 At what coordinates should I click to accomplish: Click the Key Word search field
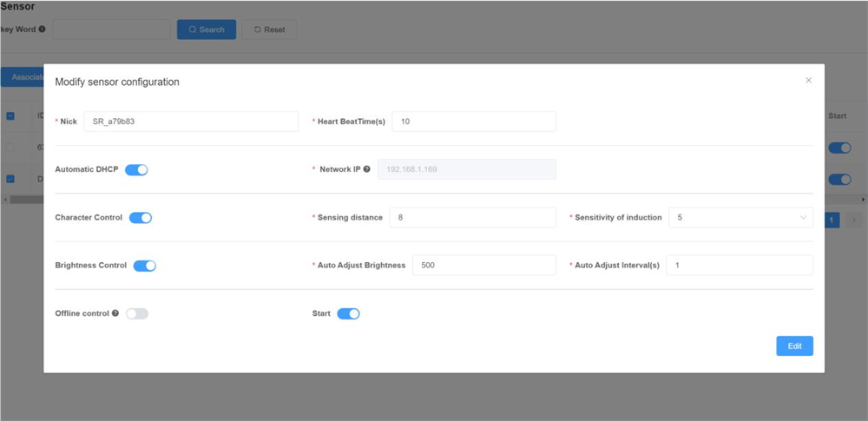(x=110, y=30)
